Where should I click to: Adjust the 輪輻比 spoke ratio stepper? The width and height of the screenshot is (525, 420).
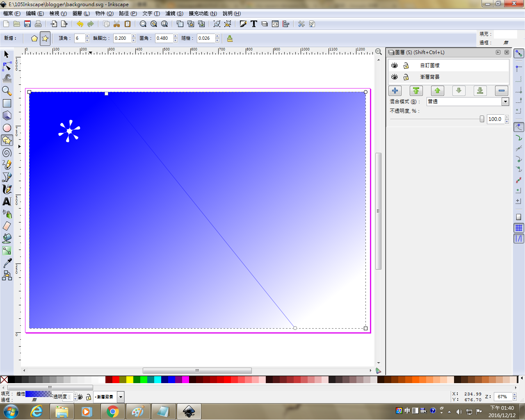click(134, 39)
